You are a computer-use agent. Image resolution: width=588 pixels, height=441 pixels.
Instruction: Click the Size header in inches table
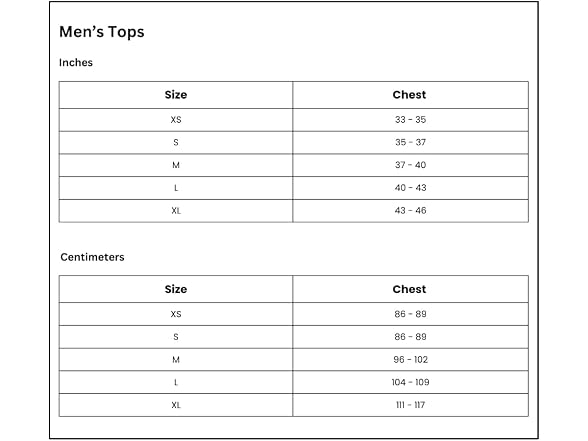[x=176, y=94]
